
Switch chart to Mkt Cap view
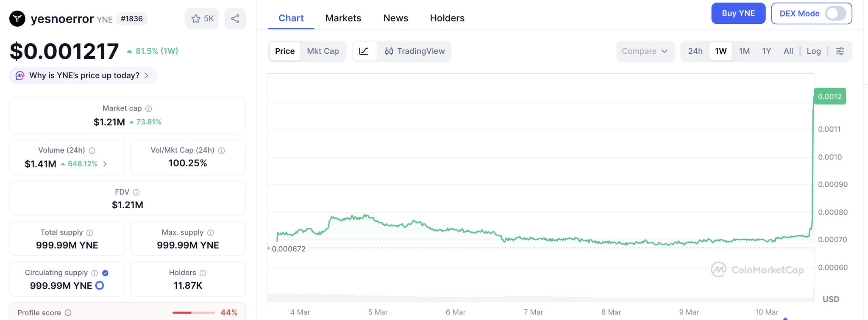tap(323, 51)
